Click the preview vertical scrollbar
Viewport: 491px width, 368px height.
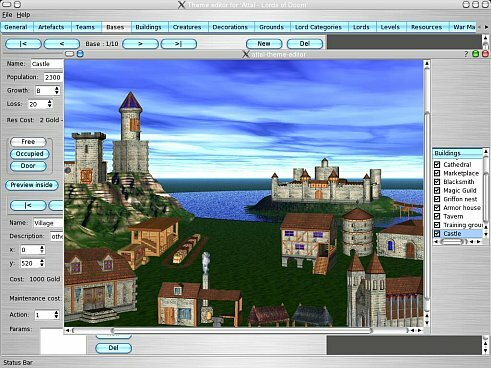427,207
